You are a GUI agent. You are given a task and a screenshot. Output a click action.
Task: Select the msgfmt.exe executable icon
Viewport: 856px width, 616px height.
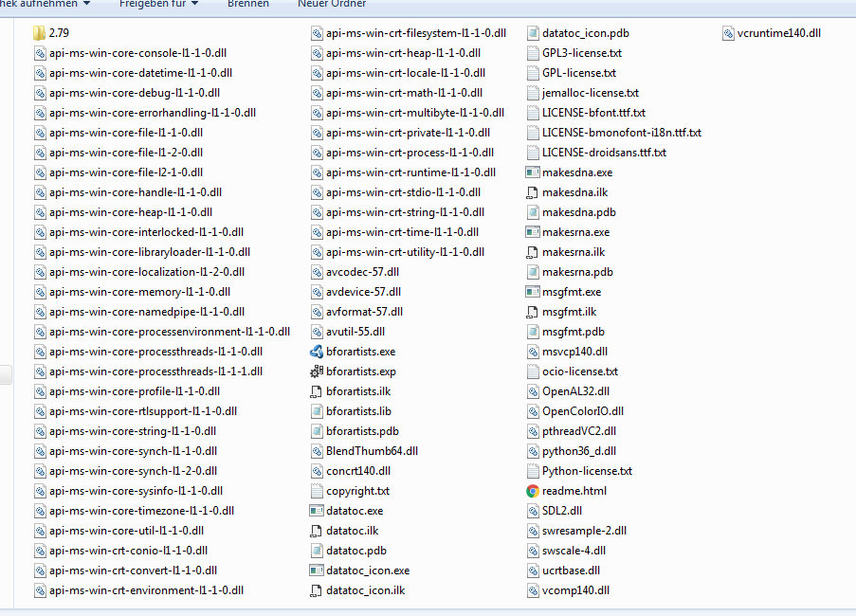coord(534,292)
